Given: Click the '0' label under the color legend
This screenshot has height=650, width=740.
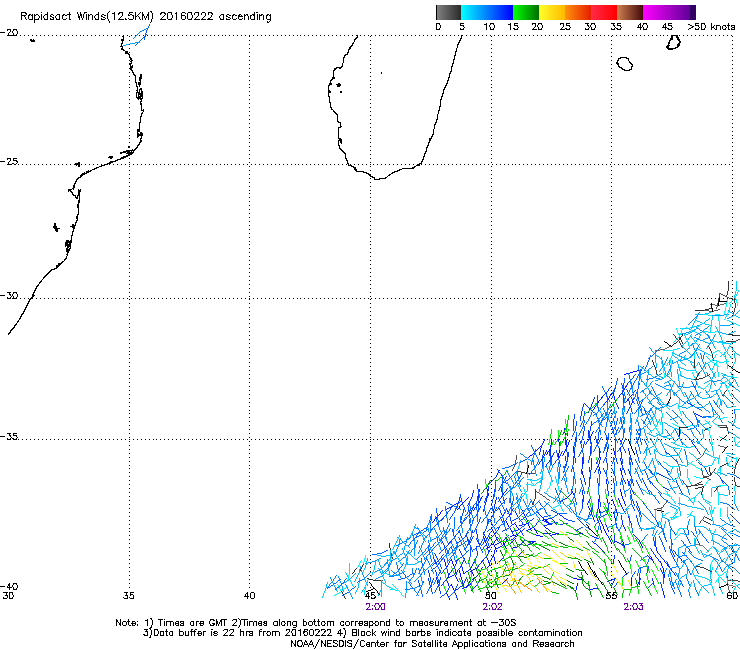Looking at the screenshot, I should click(438, 27).
